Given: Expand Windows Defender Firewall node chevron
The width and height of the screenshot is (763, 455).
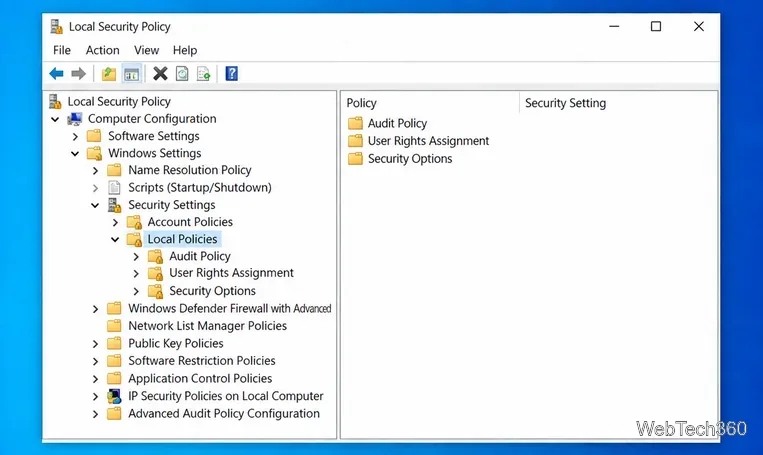Looking at the screenshot, I should tap(95, 309).
